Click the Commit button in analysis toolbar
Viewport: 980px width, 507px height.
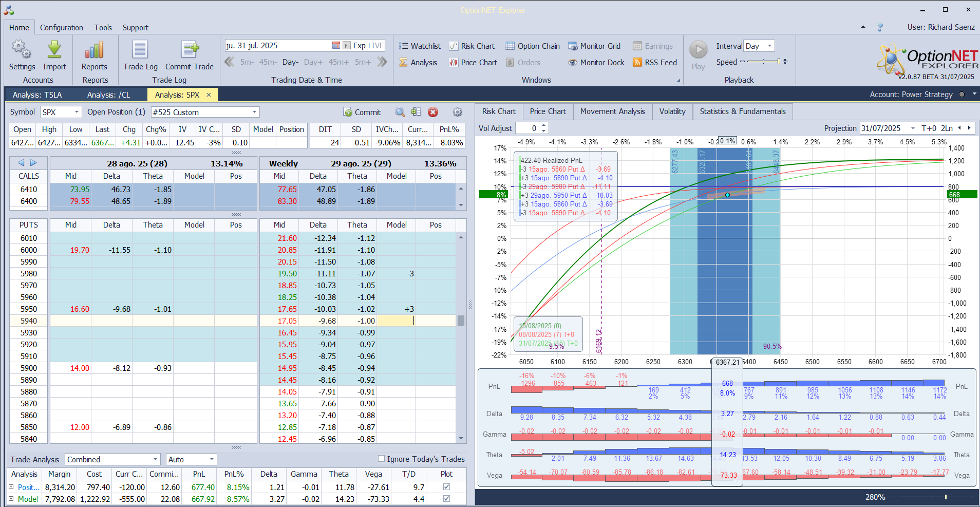coord(362,112)
